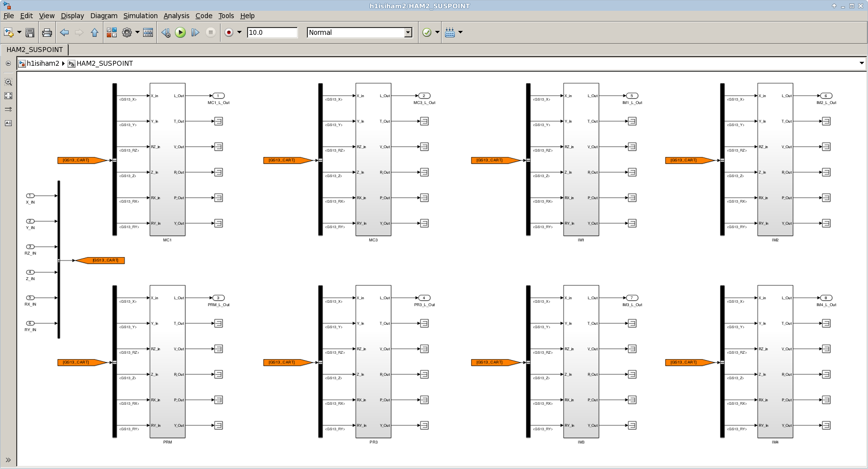Open the Simulation menu

coord(140,16)
